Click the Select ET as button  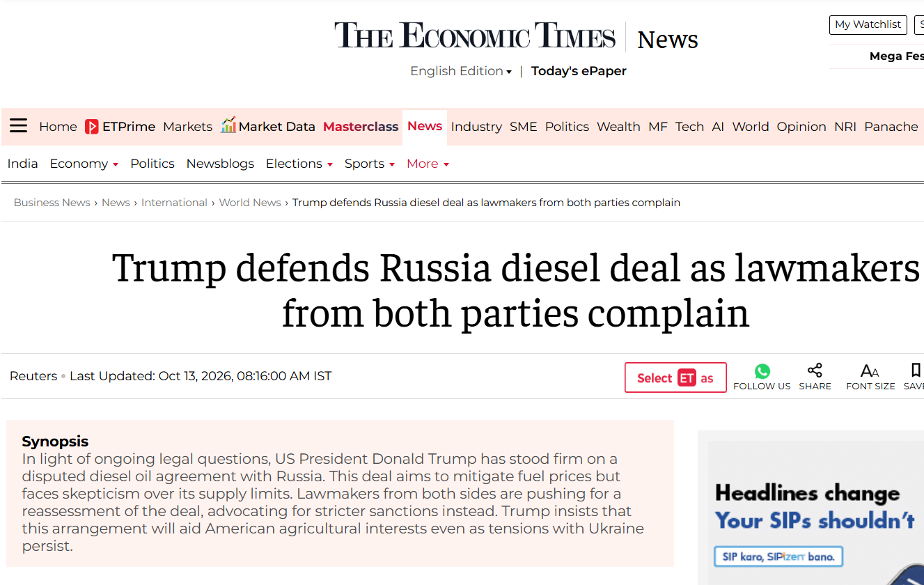click(x=675, y=377)
